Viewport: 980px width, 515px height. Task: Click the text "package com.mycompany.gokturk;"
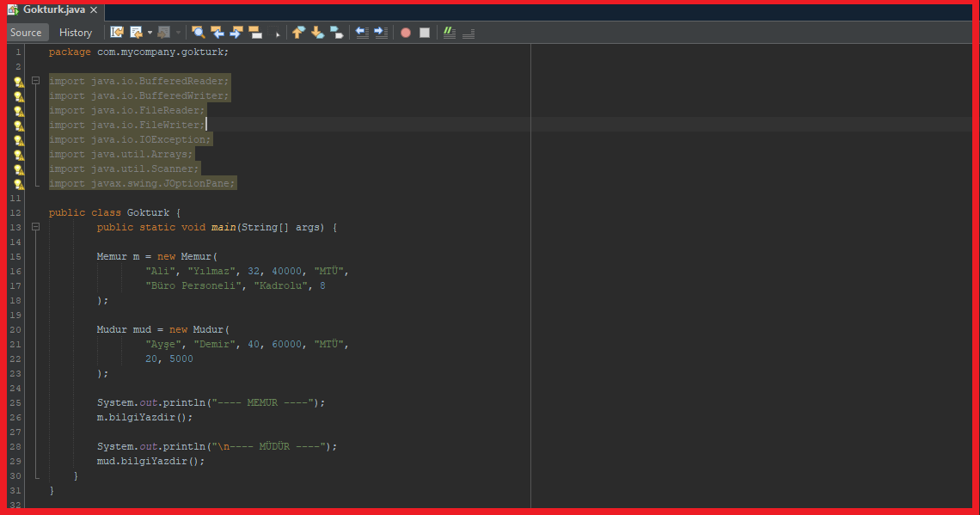pyautogui.click(x=138, y=52)
